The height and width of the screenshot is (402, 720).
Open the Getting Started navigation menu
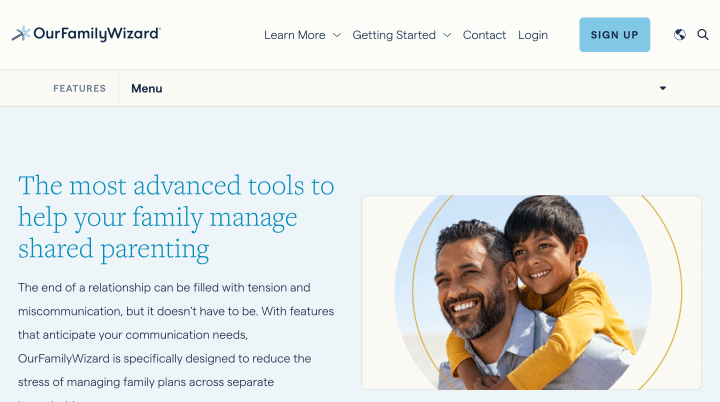[394, 35]
